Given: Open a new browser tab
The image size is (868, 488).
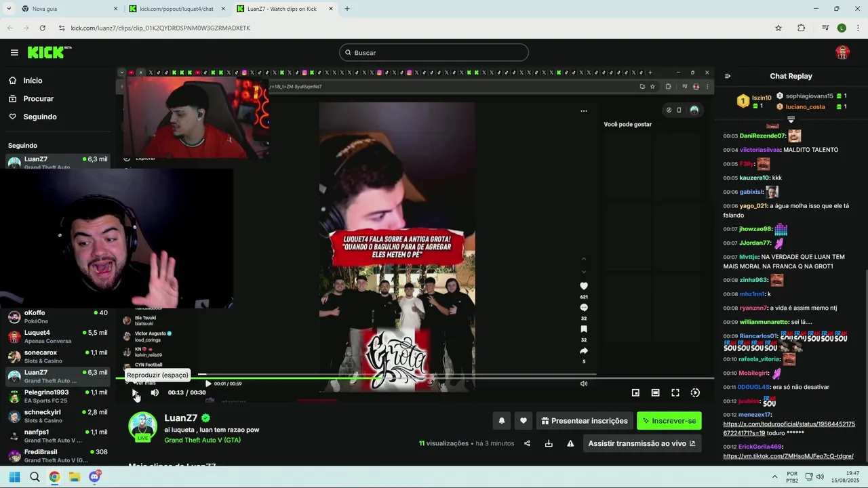Looking at the screenshot, I should tap(347, 9).
